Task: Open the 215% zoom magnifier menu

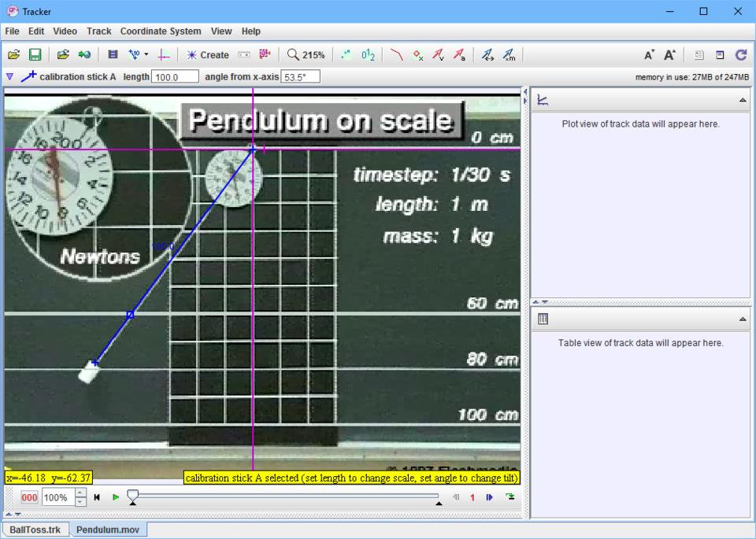Action: tap(306, 55)
